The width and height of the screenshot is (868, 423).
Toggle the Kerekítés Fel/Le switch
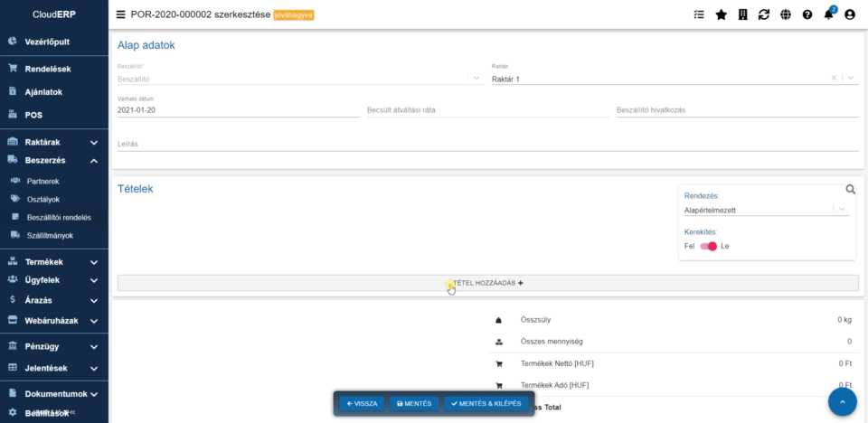pyautogui.click(x=708, y=247)
